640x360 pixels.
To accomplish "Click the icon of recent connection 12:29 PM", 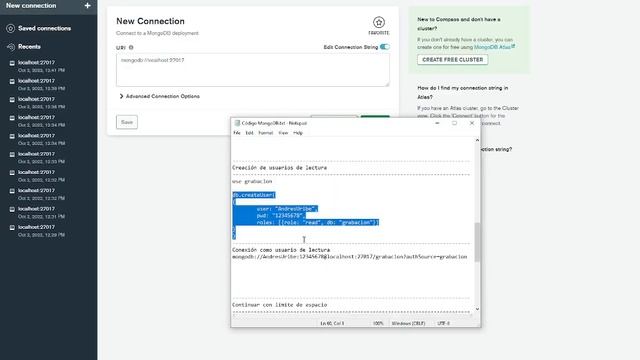I will point(12,227).
